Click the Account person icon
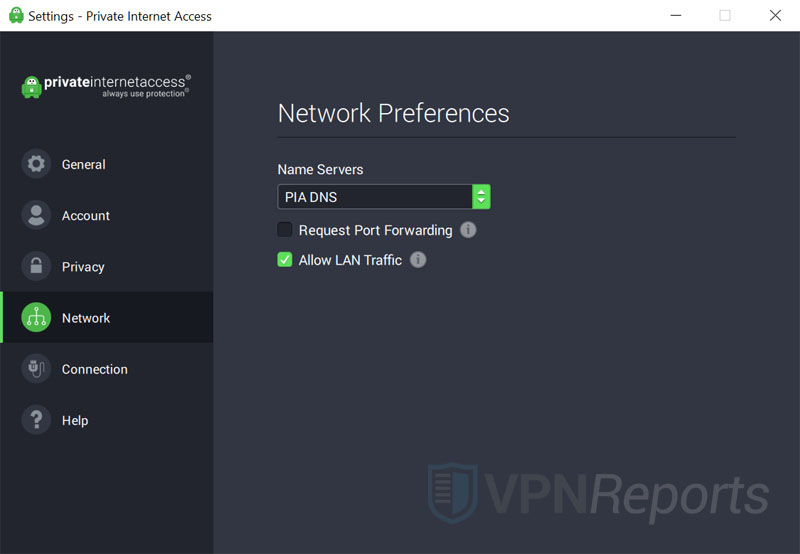 [x=36, y=215]
